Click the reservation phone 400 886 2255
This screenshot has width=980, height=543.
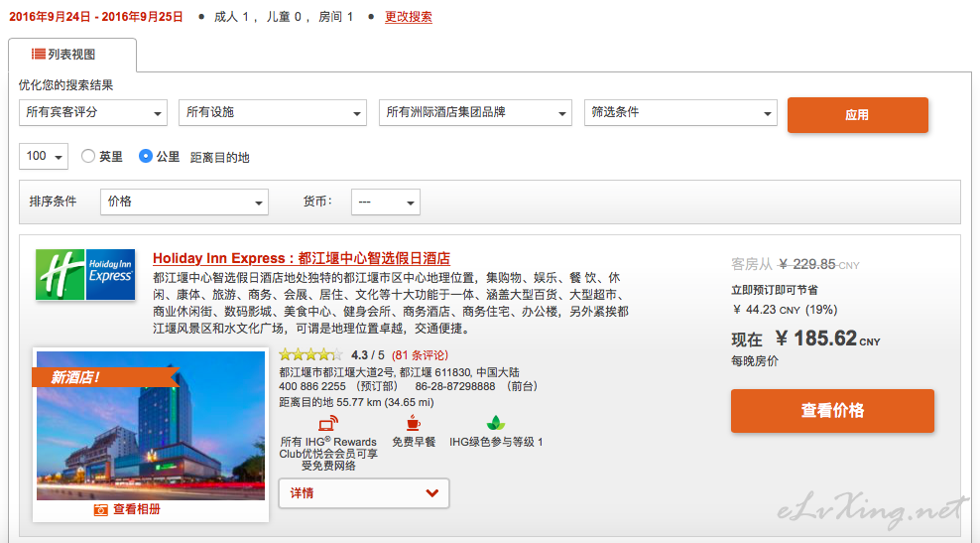coord(311,386)
